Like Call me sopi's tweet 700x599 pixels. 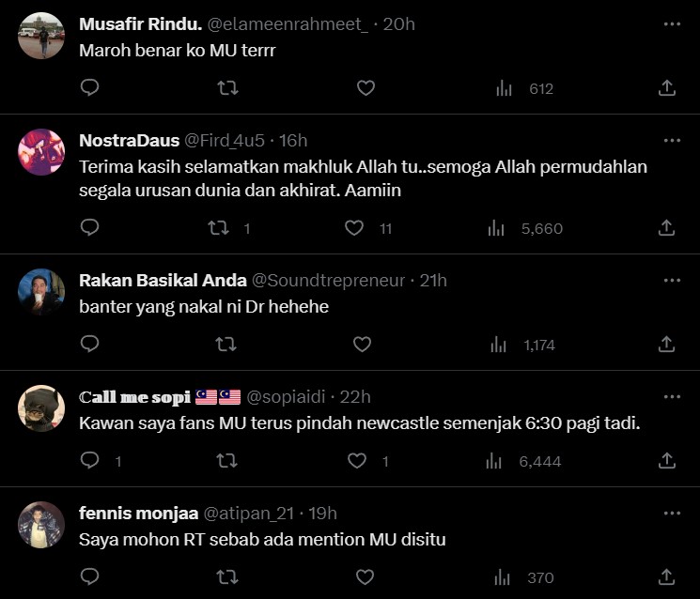[x=357, y=461]
